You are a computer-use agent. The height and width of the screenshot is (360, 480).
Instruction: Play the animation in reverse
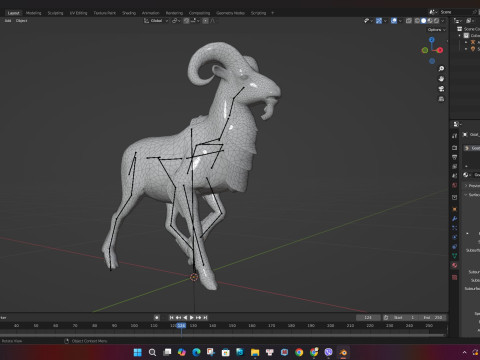click(185, 317)
